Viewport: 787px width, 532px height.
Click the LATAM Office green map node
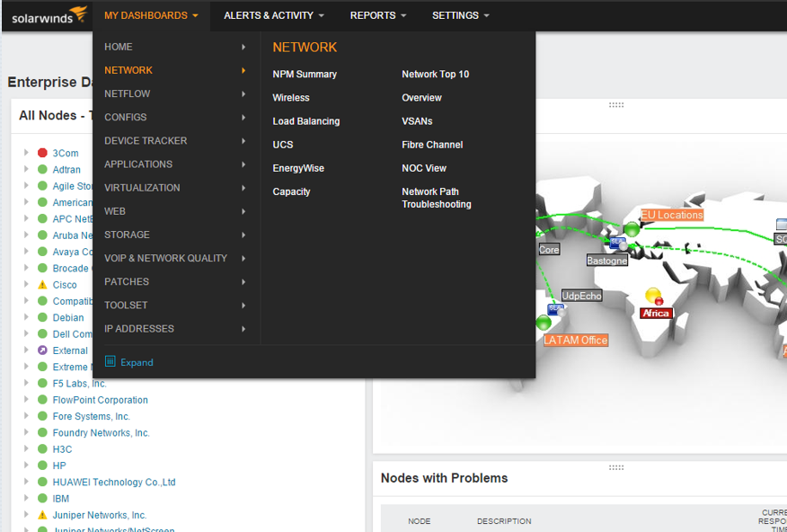pos(544,323)
